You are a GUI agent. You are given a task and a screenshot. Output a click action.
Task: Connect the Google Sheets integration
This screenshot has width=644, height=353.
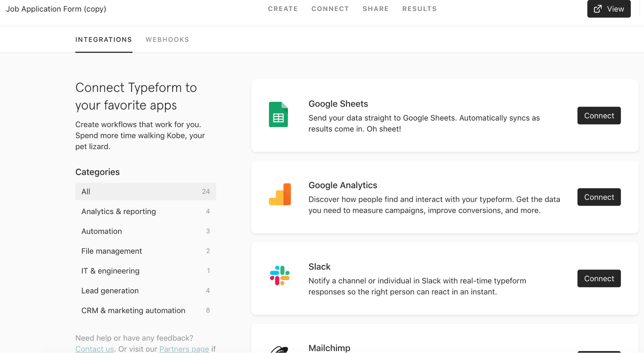[x=599, y=115]
